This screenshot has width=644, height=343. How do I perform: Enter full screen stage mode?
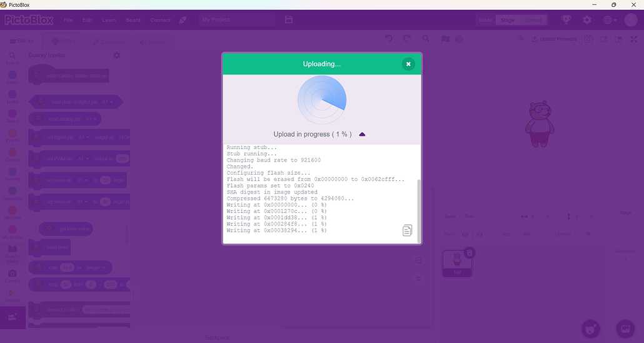click(x=634, y=39)
